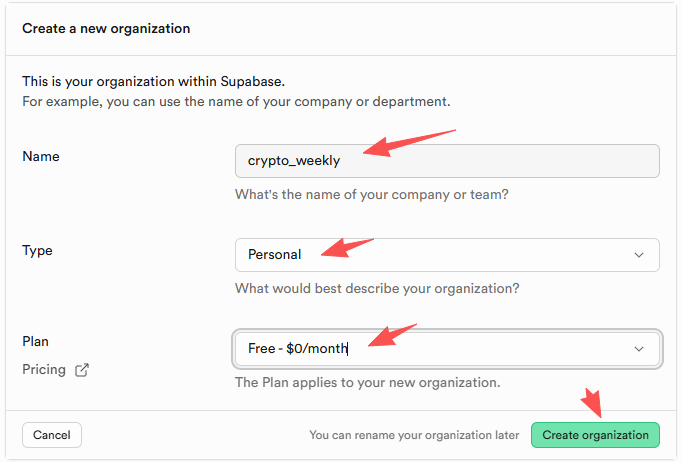Click the 'Create a new organization' heading
This screenshot has height=462, width=682.
pos(106,28)
